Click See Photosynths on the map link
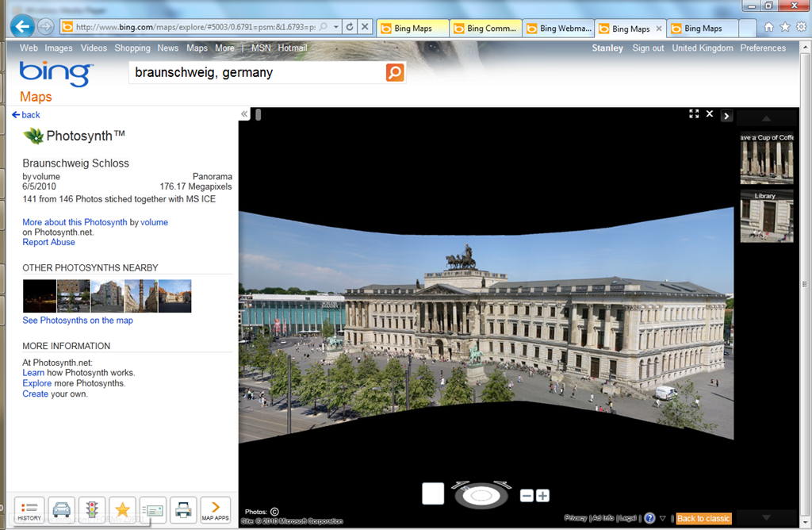 click(78, 321)
